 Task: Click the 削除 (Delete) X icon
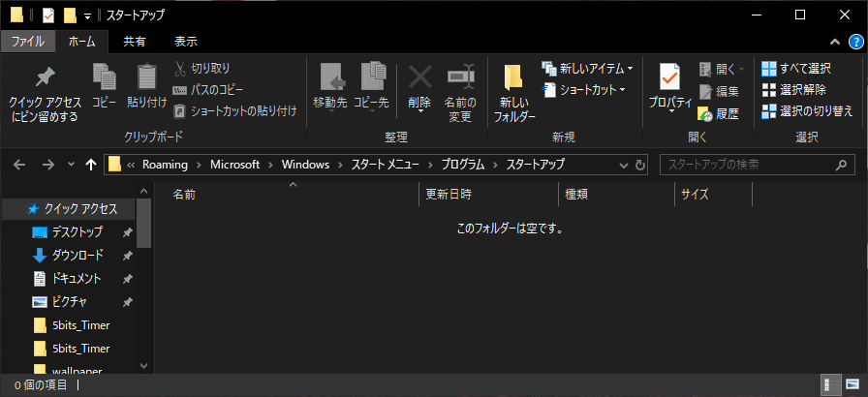coord(420,77)
